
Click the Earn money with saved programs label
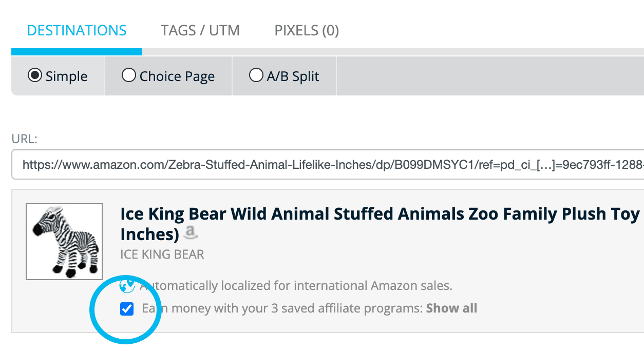tap(282, 308)
